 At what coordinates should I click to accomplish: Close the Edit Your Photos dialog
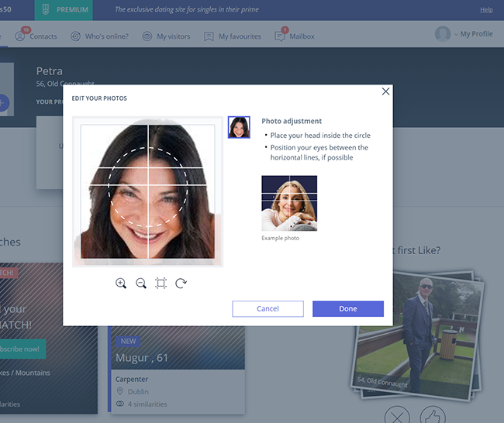pyautogui.click(x=385, y=91)
